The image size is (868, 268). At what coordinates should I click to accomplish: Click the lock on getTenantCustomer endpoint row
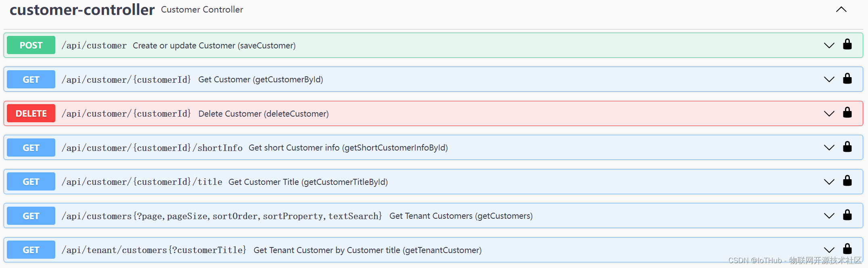click(847, 249)
